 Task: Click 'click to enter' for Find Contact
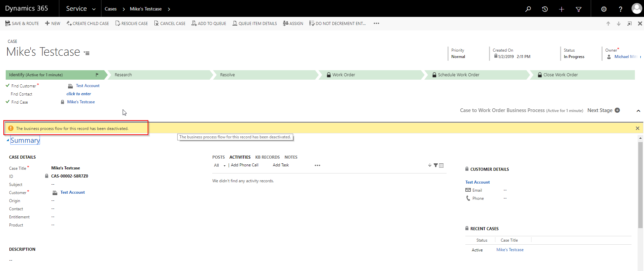pyautogui.click(x=79, y=94)
